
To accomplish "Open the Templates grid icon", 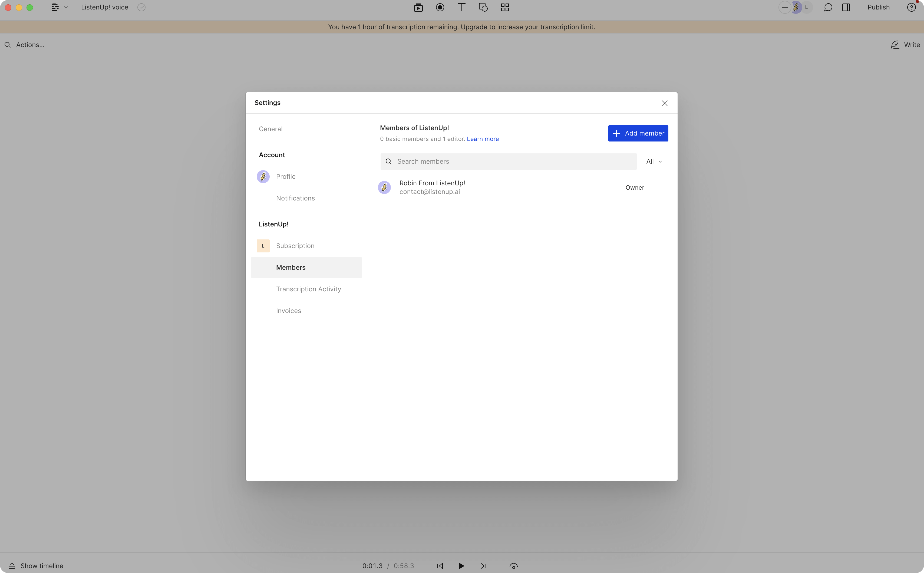I will [x=505, y=7].
